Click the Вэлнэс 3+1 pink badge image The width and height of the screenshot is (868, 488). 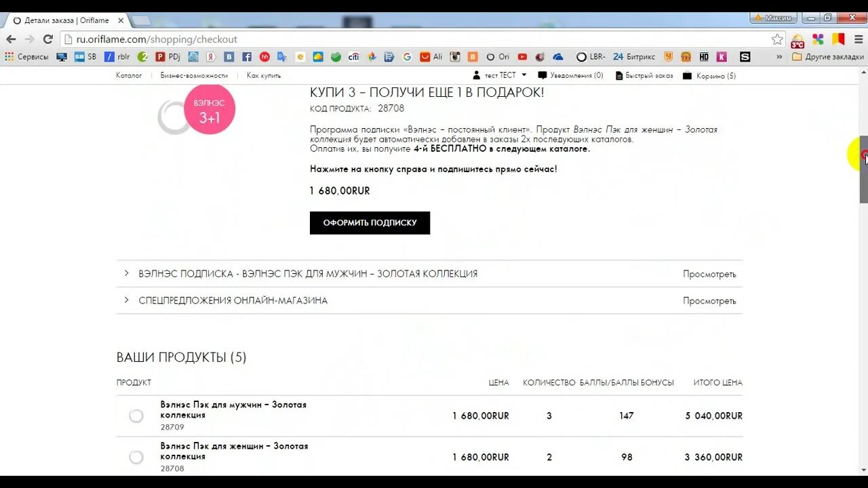[x=210, y=109]
